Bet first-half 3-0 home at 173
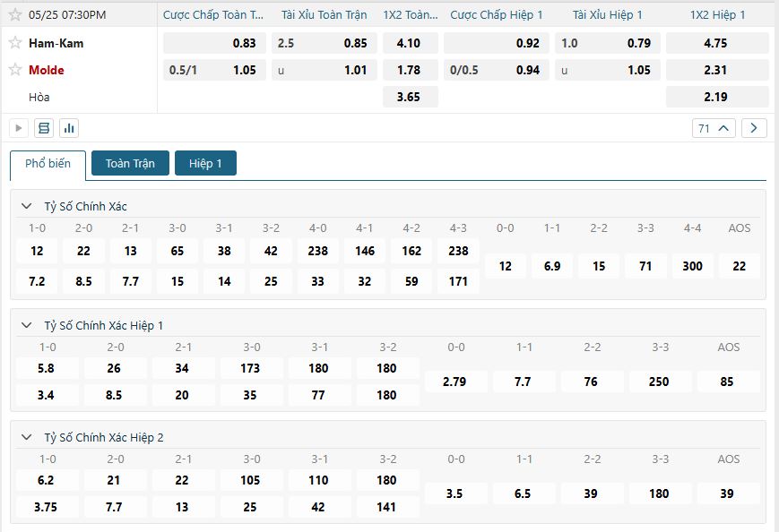The height and width of the screenshot is (532, 779). pyautogui.click(x=251, y=368)
